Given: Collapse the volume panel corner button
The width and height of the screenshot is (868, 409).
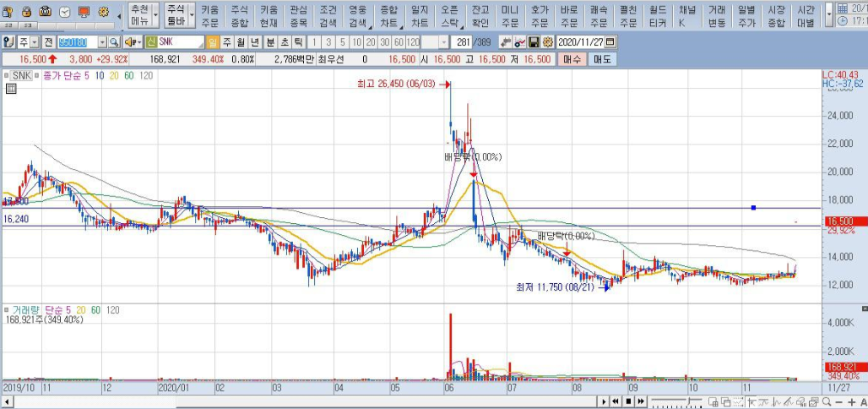Looking at the screenshot, I should pos(864,308).
